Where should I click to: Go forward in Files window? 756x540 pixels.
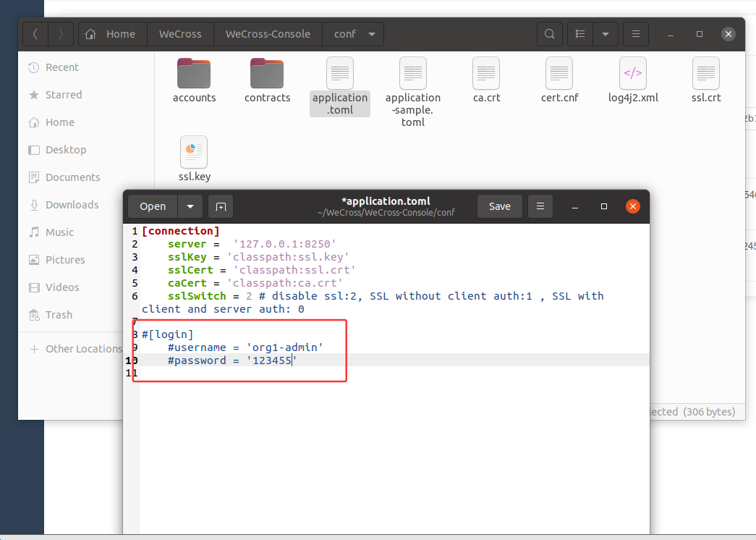pyautogui.click(x=61, y=34)
